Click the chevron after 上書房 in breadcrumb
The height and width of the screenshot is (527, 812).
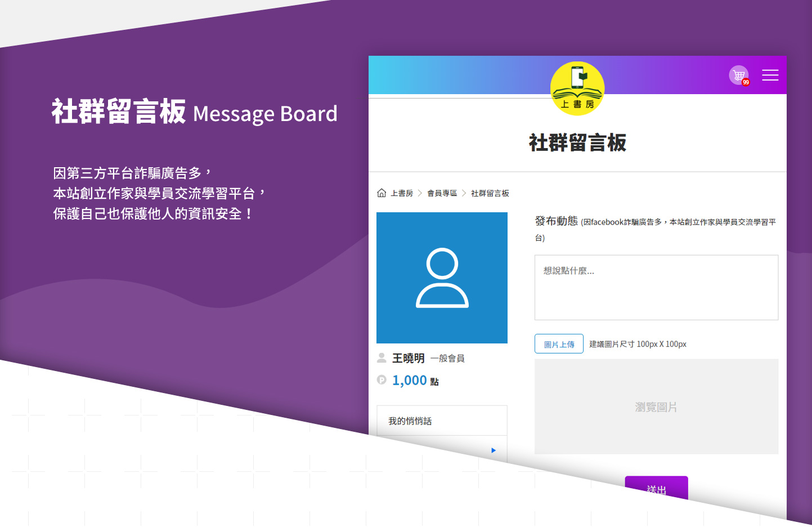pos(419,193)
